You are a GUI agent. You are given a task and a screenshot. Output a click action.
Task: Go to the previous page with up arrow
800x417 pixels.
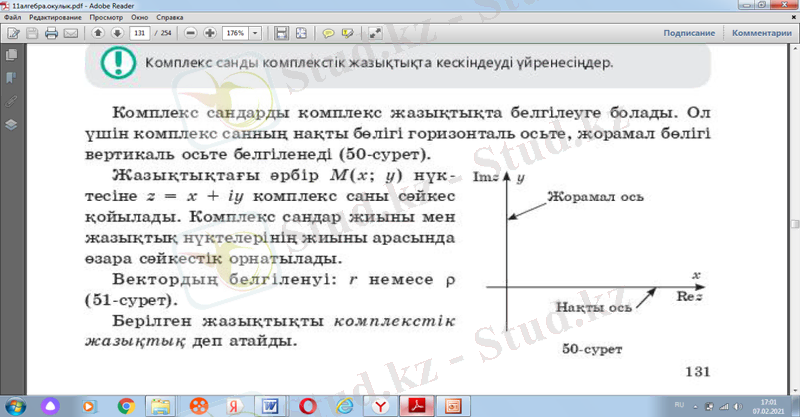click(x=98, y=33)
